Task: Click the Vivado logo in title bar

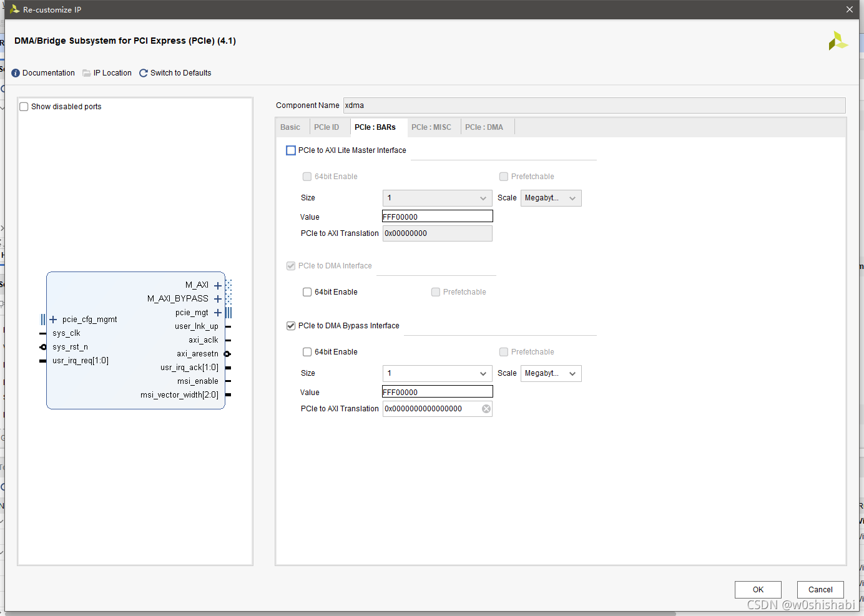Action: (x=14, y=9)
